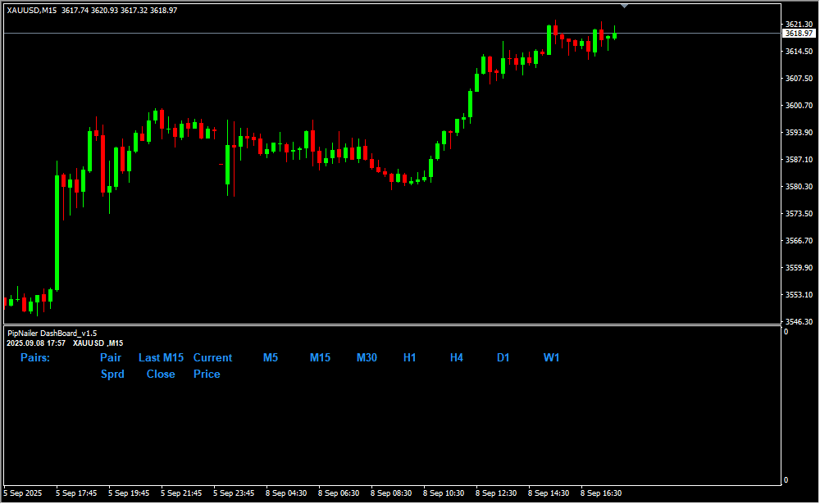This screenshot has width=820, height=504.
Task: Click the horizontal bid price line
Action: click(x=328, y=34)
